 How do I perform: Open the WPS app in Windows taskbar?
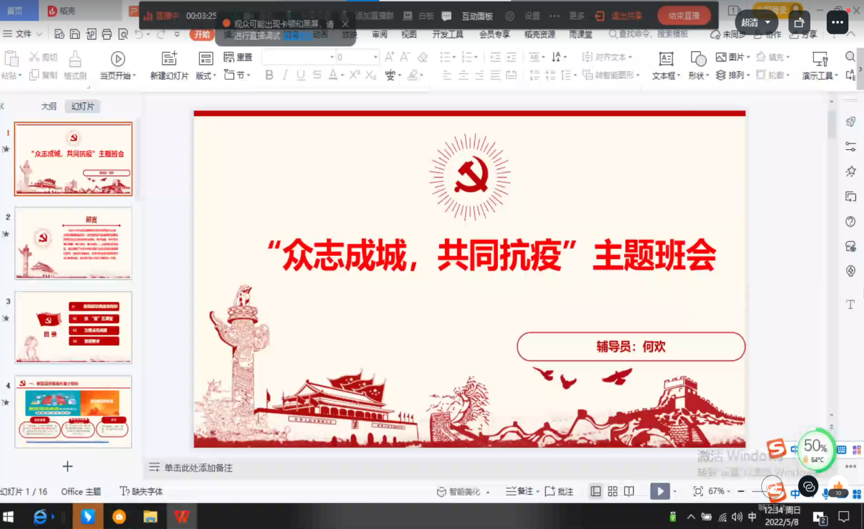(182, 517)
